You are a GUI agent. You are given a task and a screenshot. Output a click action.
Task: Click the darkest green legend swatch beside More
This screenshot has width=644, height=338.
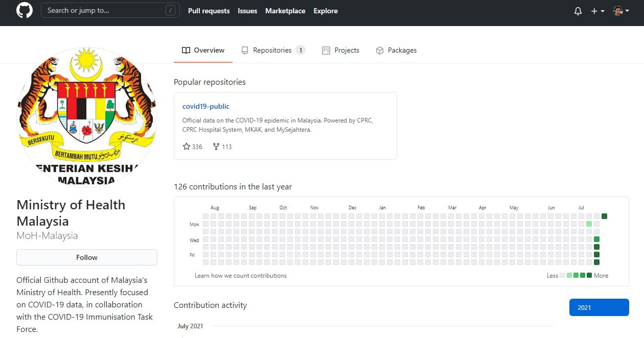[x=589, y=275]
